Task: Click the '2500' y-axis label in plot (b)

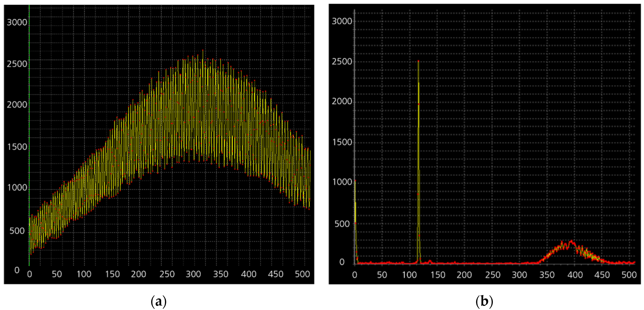Action: pyautogui.click(x=342, y=62)
